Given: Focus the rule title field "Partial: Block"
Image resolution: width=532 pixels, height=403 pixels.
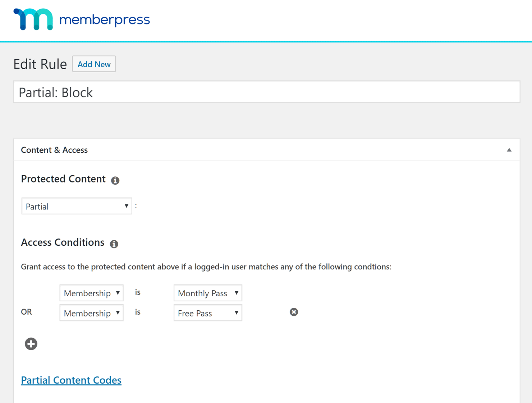Looking at the screenshot, I should 267,92.
